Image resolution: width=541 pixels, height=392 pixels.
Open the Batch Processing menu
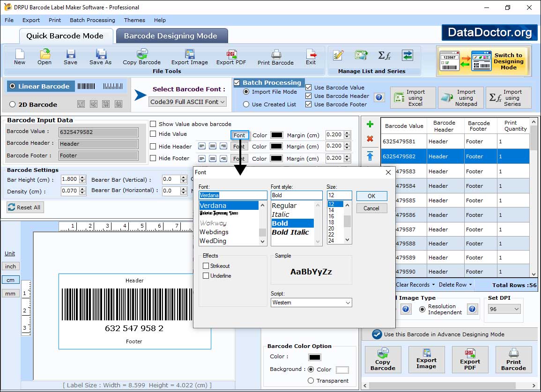pos(92,20)
